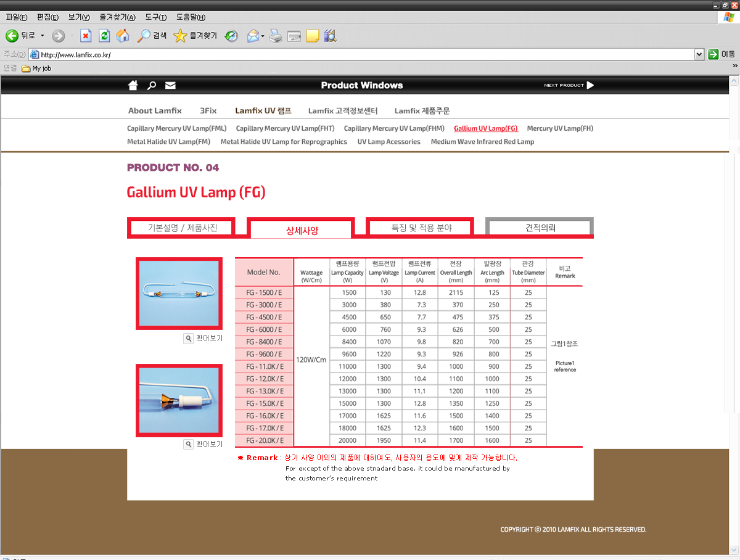Expand the Mail button dropdown arrow
The width and height of the screenshot is (740, 560).
point(263,36)
